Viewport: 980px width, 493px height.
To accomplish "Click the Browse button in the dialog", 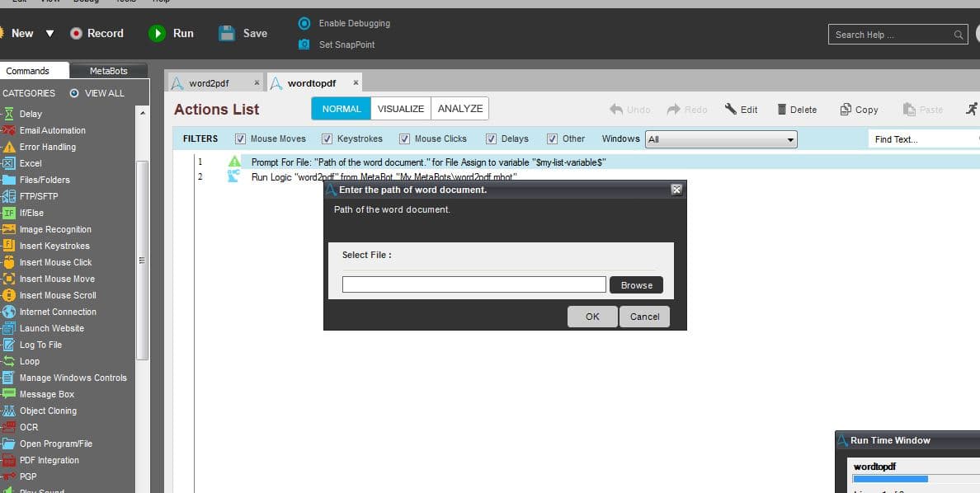I will (x=636, y=285).
